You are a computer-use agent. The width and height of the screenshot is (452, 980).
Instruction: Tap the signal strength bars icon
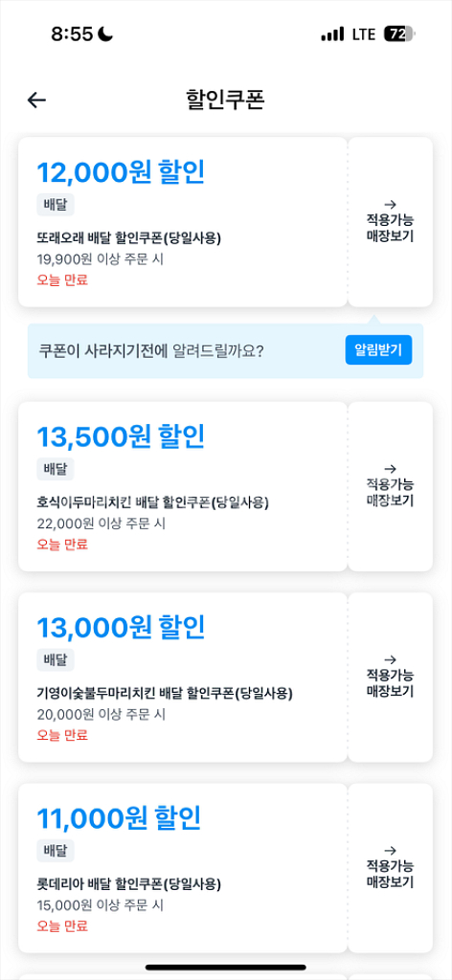coord(332,33)
